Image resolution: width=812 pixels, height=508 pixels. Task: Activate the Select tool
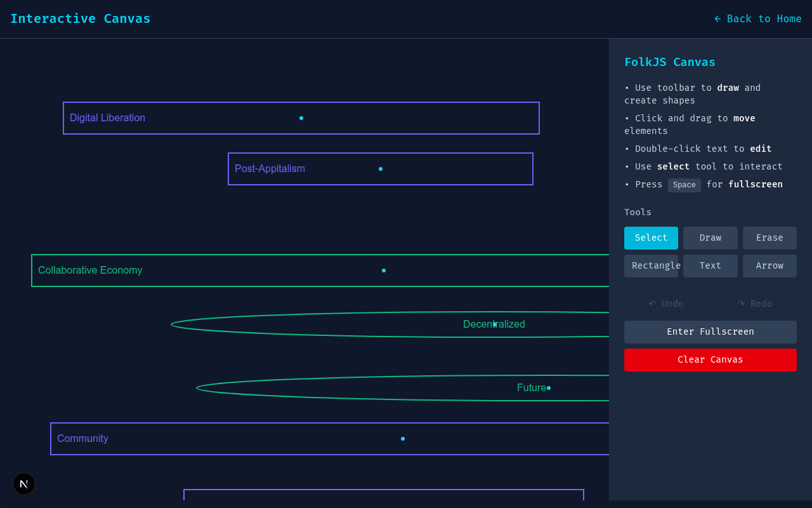651,238
